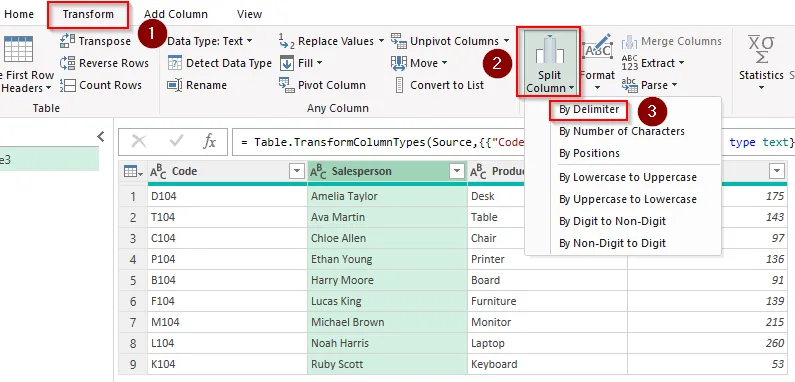Screen dimensions: 795x382
Task: Click the cell Noah Harris
Action: point(387,343)
